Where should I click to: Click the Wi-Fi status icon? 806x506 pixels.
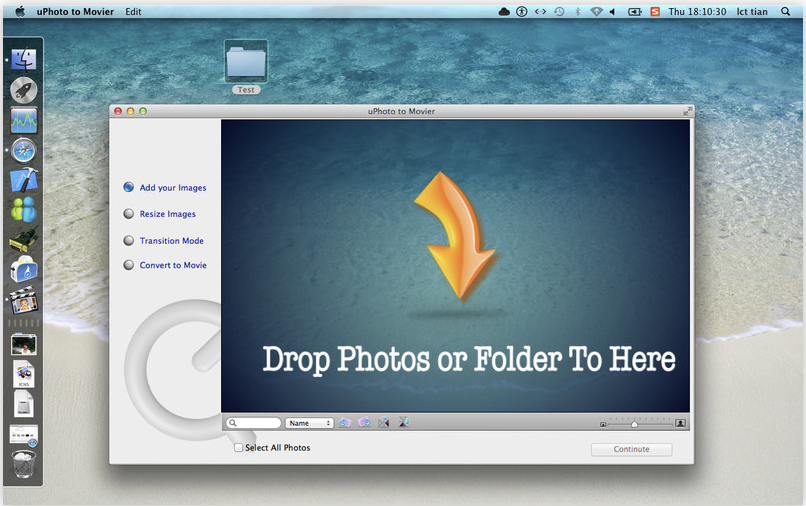596,11
